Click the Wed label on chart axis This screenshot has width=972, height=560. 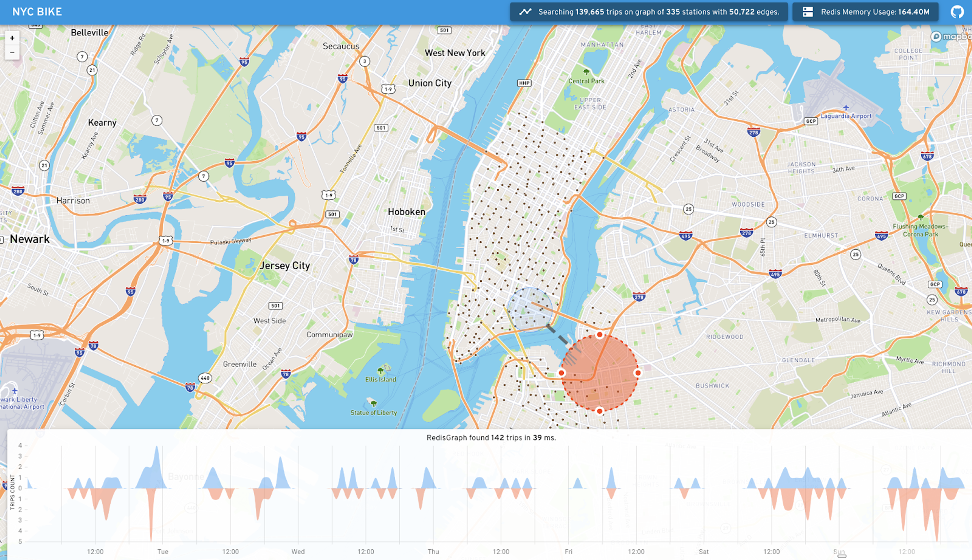click(298, 552)
